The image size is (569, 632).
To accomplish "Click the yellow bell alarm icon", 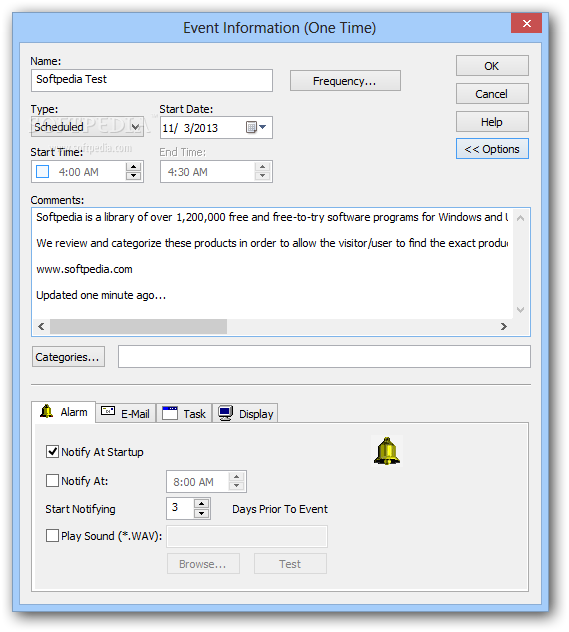I will point(387,451).
